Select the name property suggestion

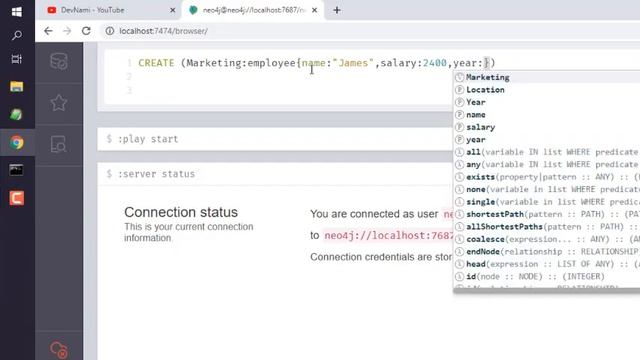[x=547, y=115]
